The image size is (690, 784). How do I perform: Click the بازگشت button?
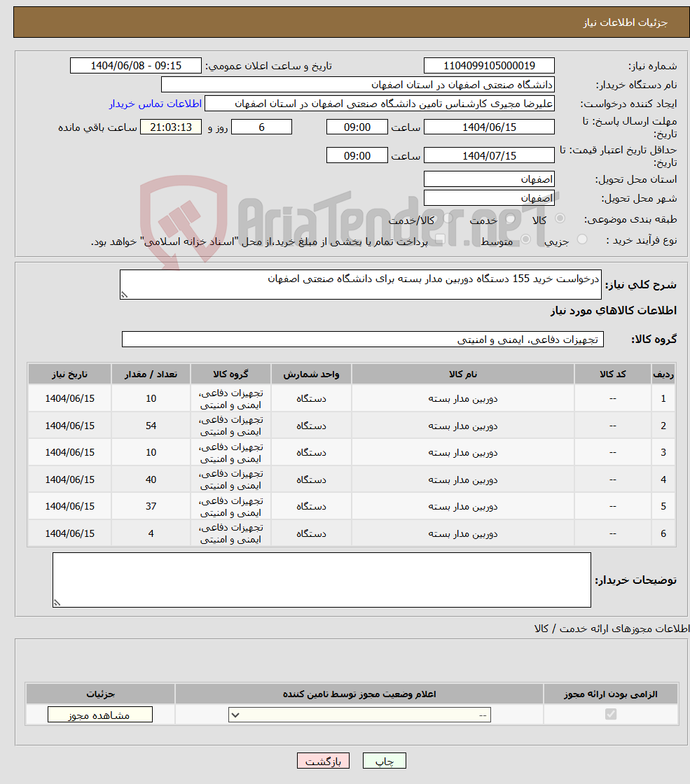point(323,760)
